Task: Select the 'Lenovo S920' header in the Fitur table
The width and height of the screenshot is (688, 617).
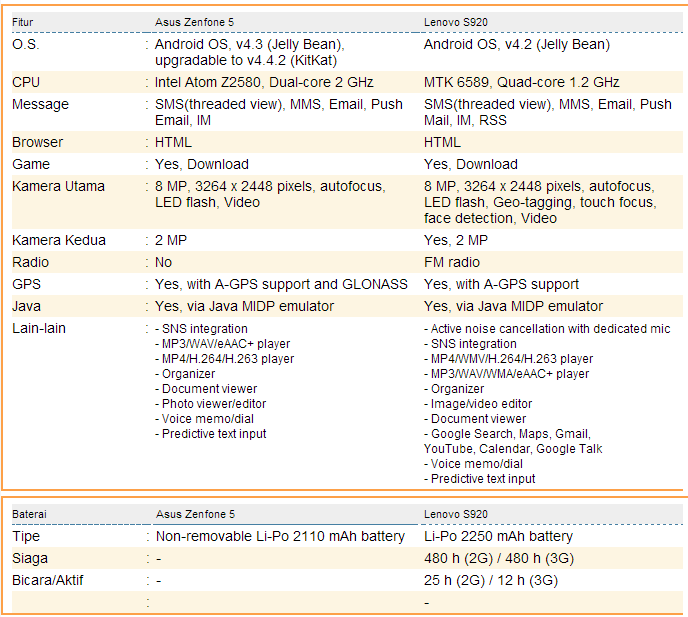Action: (455, 22)
